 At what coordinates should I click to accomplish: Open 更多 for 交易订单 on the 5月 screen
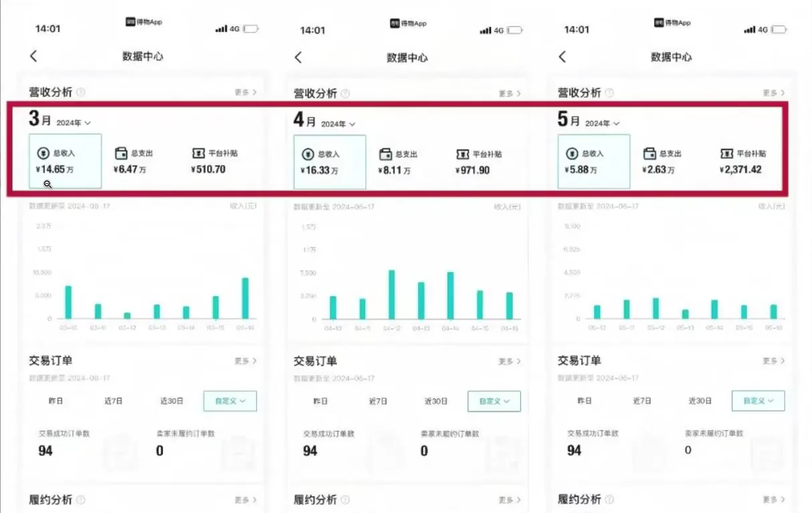click(x=774, y=361)
